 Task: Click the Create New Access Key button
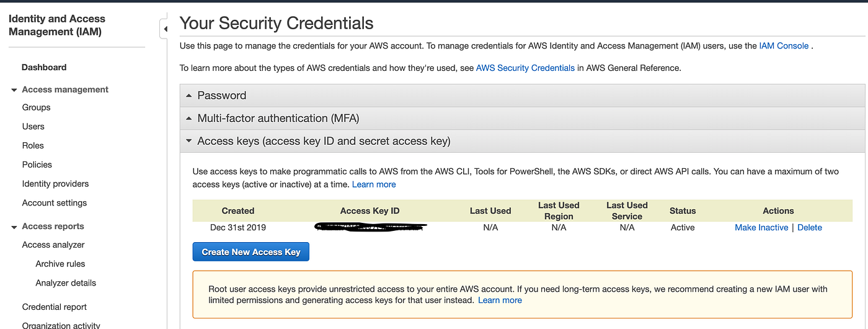click(x=251, y=252)
